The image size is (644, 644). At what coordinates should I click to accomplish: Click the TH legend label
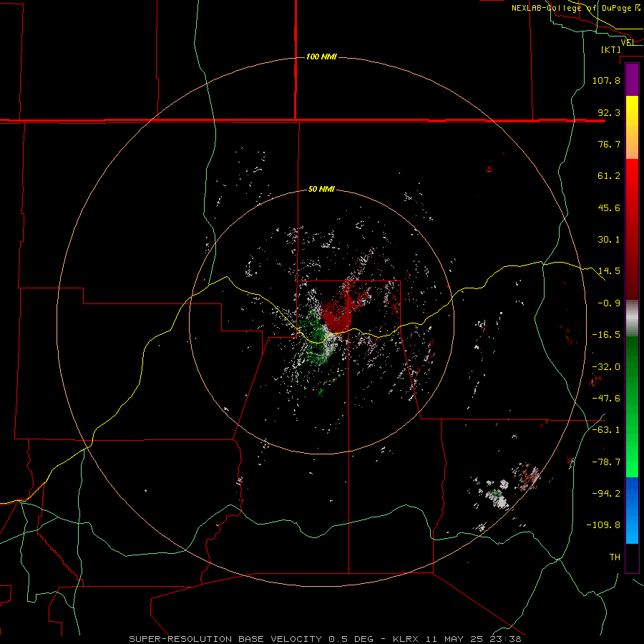click(615, 557)
